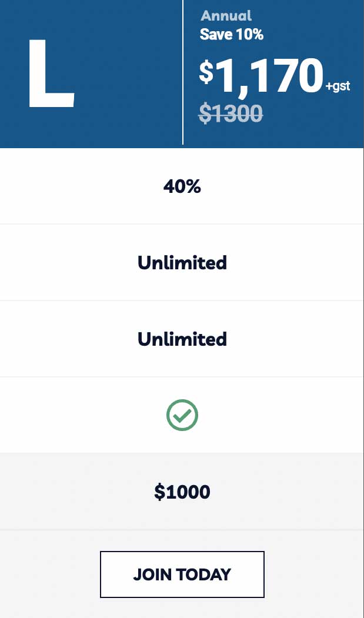Screen dimensions: 364x618
Task: Click the white divider in blue header
Action: (x=183, y=72)
